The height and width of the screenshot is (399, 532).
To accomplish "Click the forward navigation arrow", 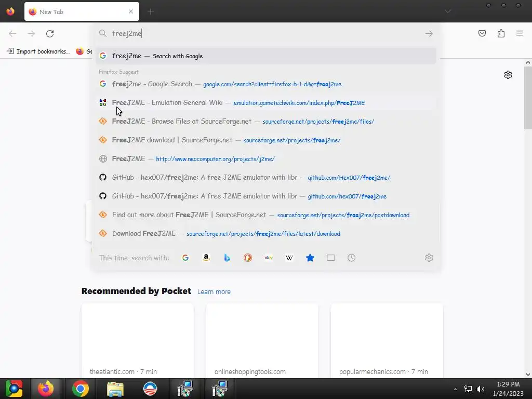I will point(31,34).
